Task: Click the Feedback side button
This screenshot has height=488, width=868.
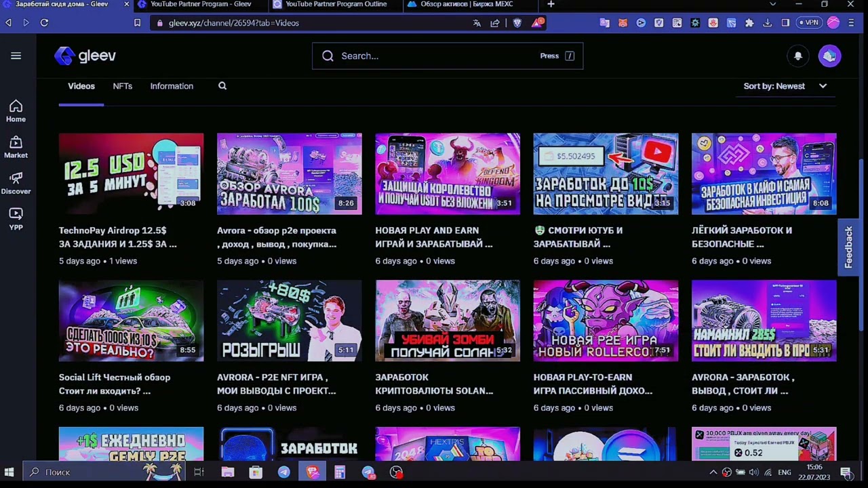Action: tap(848, 247)
